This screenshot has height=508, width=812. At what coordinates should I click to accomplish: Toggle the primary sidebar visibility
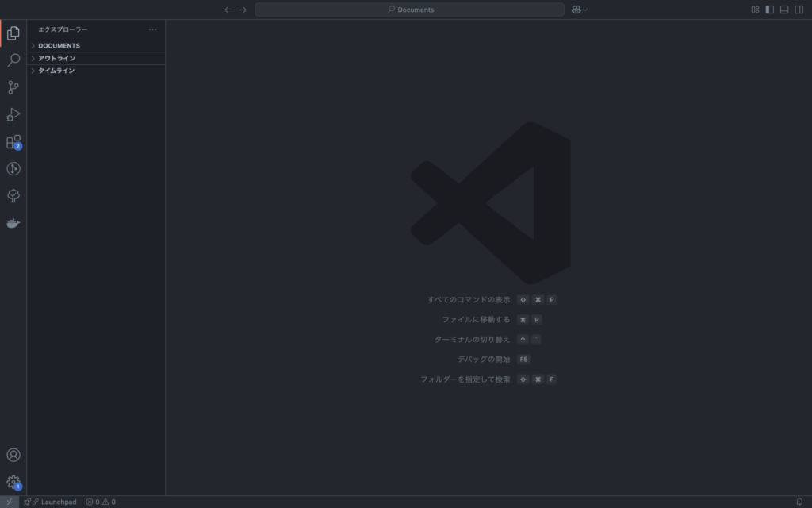[x=769, y=10]
